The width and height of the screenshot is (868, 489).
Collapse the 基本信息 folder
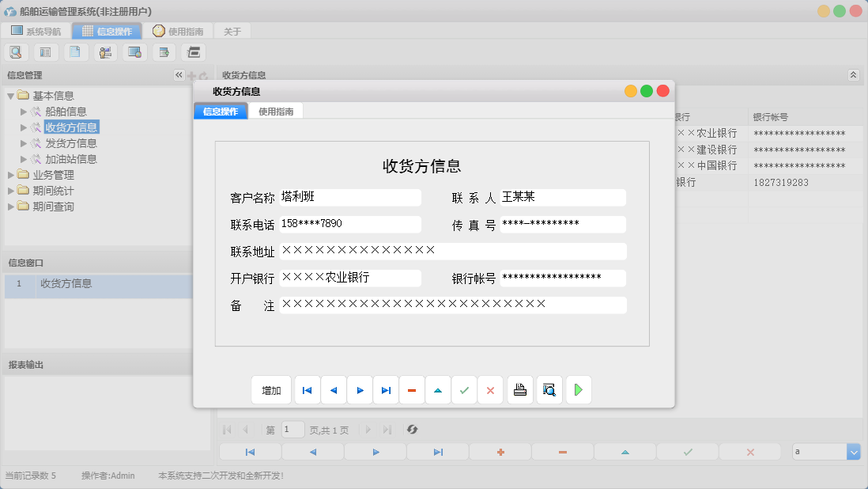tap(8, 95)
